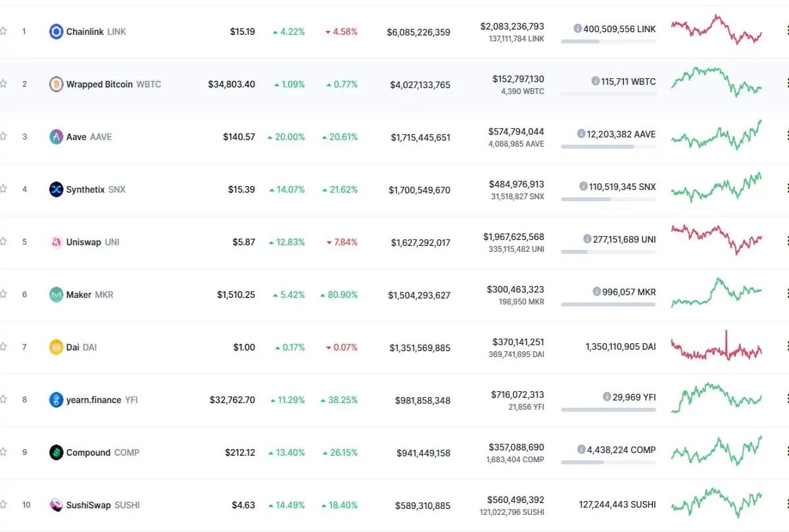Click Compound volume $357,088,690
The image size is (789, 532).
(516, 447)
